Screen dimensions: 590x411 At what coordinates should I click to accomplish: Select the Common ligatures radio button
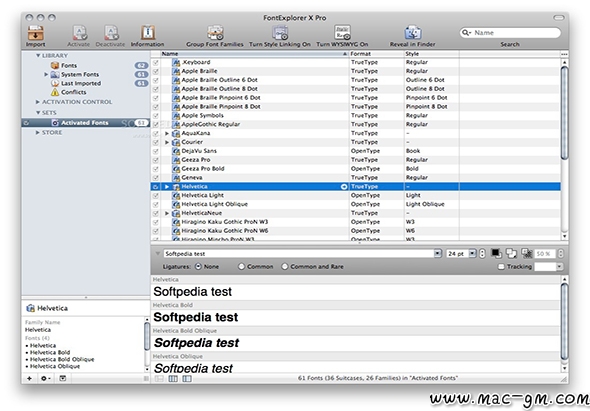pos(242,266)
